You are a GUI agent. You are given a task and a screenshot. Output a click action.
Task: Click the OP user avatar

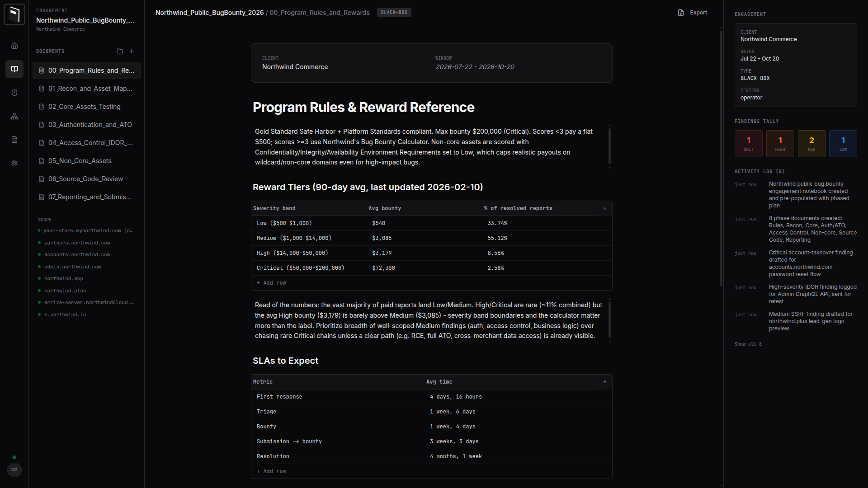coord(14,470)
